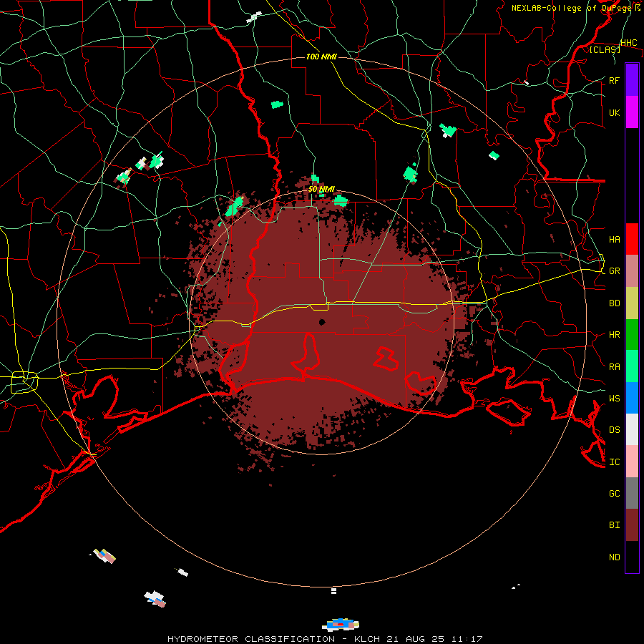Click the Hydrometeor Classification KLCH title caption
This screenshot has height=644, width=644.
325,639
